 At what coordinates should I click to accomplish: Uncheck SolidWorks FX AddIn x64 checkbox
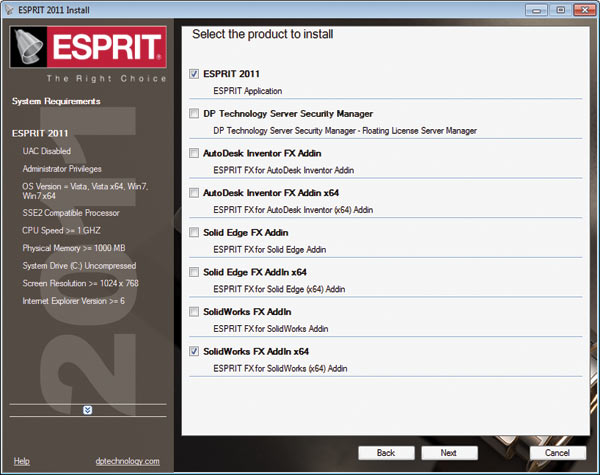click(194, 351)
